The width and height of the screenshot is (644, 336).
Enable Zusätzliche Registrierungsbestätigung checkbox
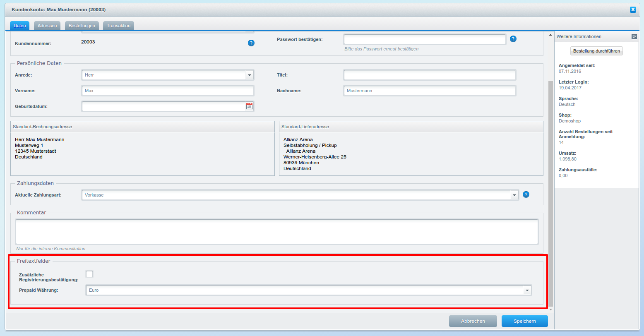(x=89, y=274)
